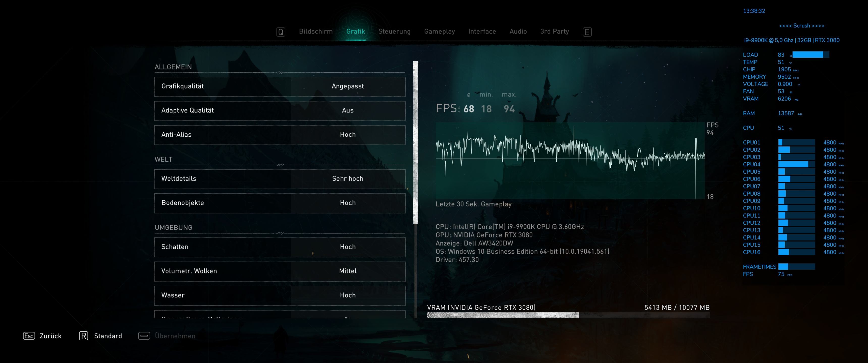Click the Esc key icon
Viewport: 868px width, 363px height.
(x=29, y=336)
